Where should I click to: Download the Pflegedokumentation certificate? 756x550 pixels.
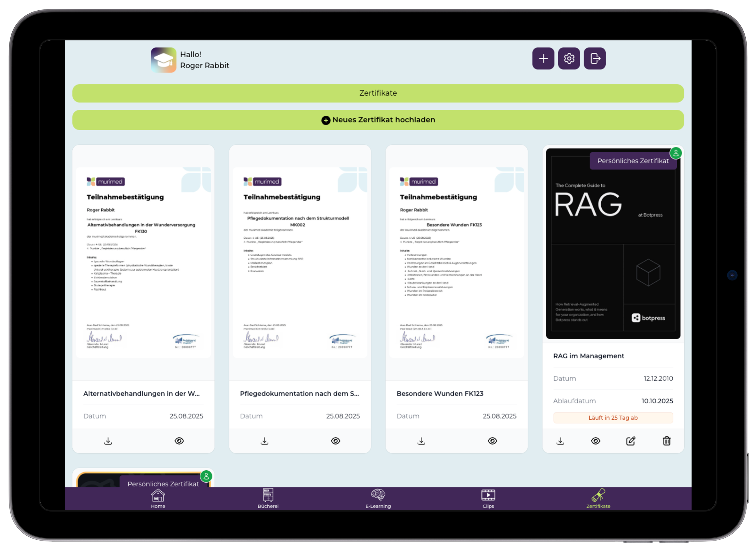[264, 441]
